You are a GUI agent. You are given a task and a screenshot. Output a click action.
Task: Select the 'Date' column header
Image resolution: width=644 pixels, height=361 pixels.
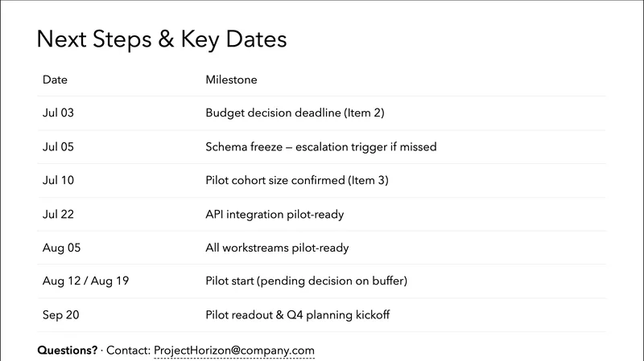[55, 80]
